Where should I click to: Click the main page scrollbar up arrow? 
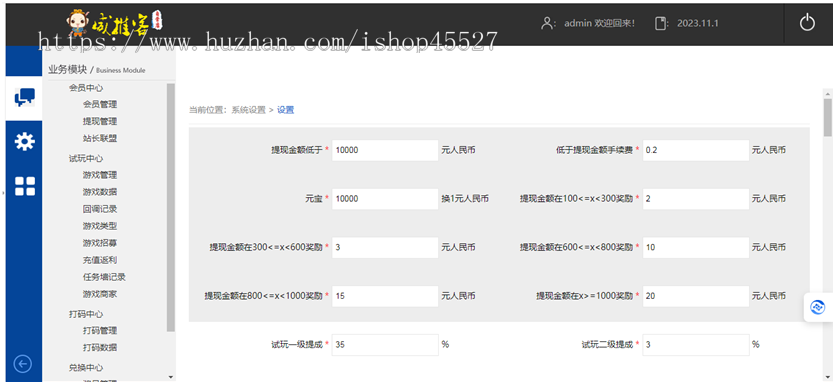[x=828, y=93]
